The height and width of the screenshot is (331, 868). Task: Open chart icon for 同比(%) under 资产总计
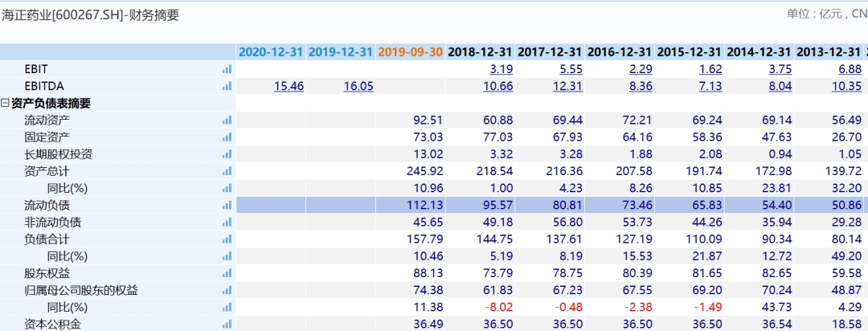[x=227, y=189]
